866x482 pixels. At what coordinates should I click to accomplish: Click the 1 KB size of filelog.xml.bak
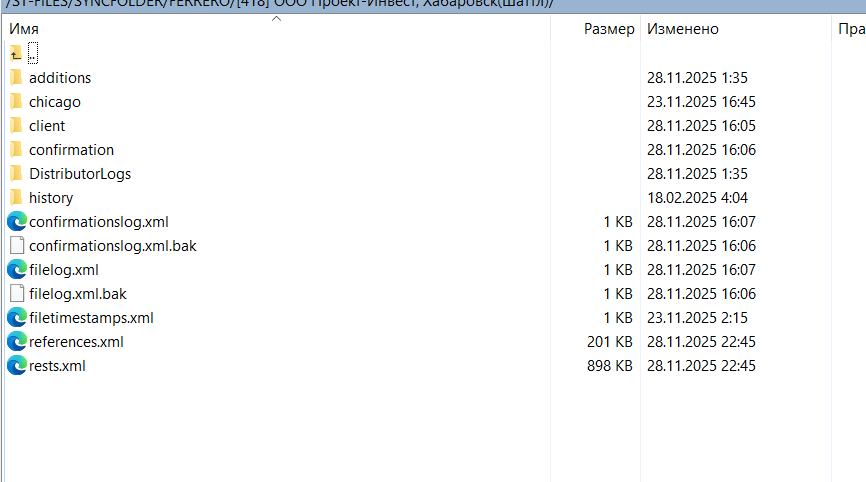tap(618, 294)
